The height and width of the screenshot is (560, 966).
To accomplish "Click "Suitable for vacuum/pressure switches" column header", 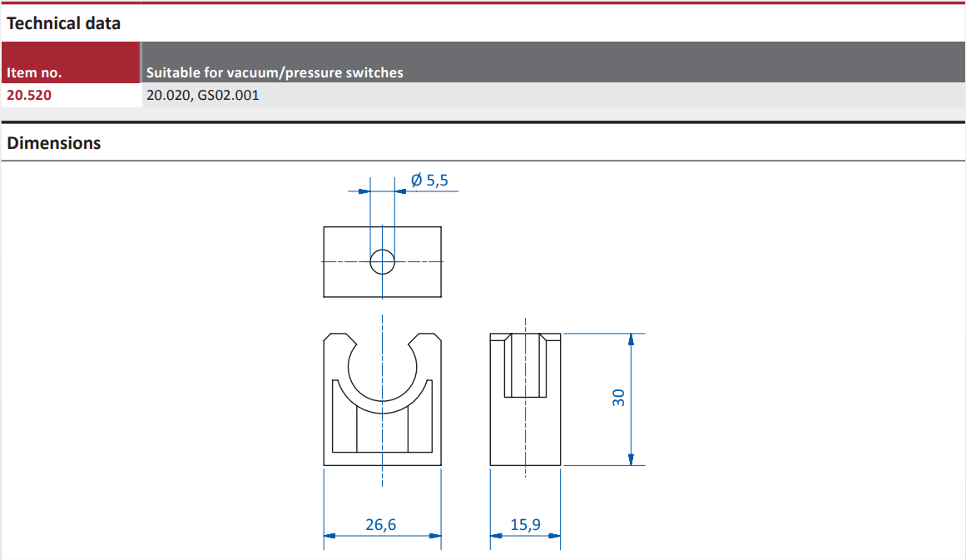I will click(x=553, y=62).
